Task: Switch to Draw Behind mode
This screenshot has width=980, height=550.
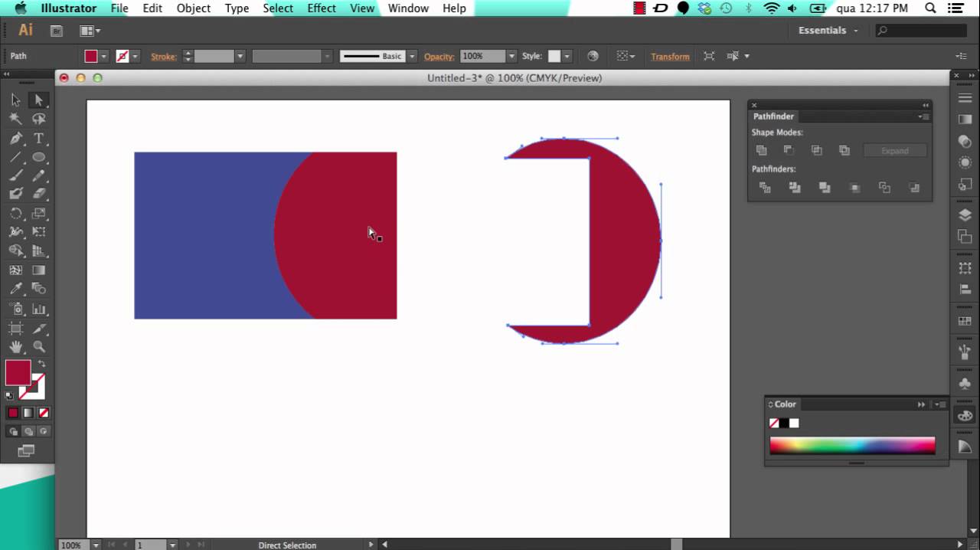Action: tap(28, 431)
